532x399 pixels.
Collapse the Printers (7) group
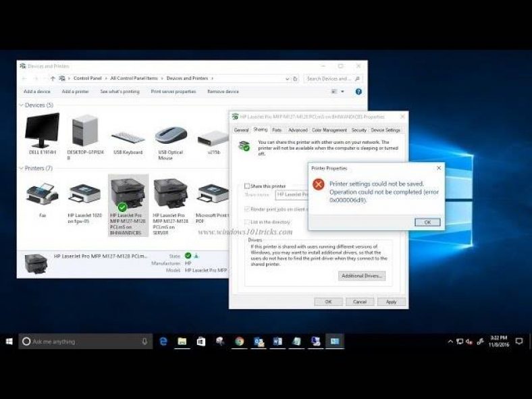pos(22,168)
